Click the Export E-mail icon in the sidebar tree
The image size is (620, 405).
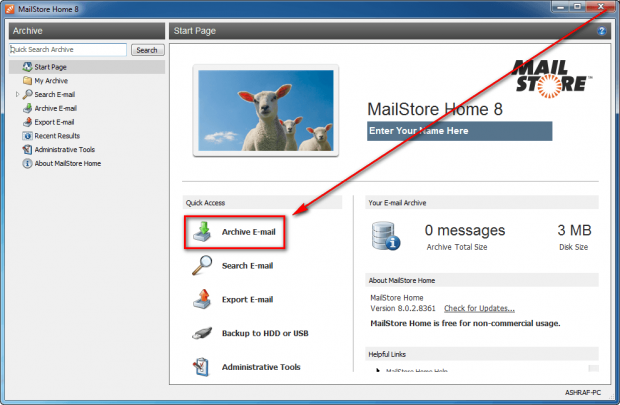tap(27, 122)
